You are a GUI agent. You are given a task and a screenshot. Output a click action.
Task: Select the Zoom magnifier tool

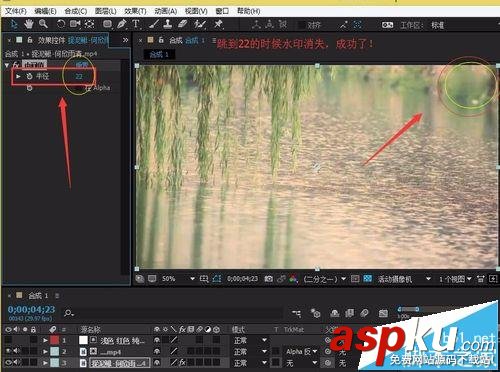coord(43,24)
